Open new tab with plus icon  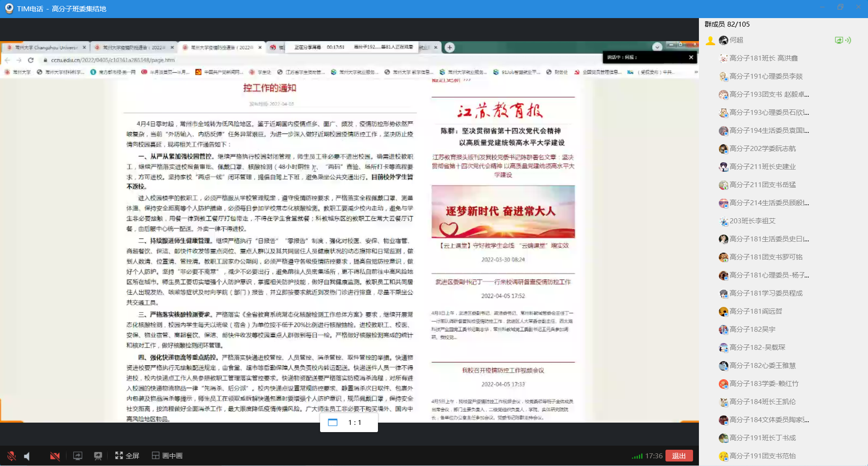(x=449, y=47)
